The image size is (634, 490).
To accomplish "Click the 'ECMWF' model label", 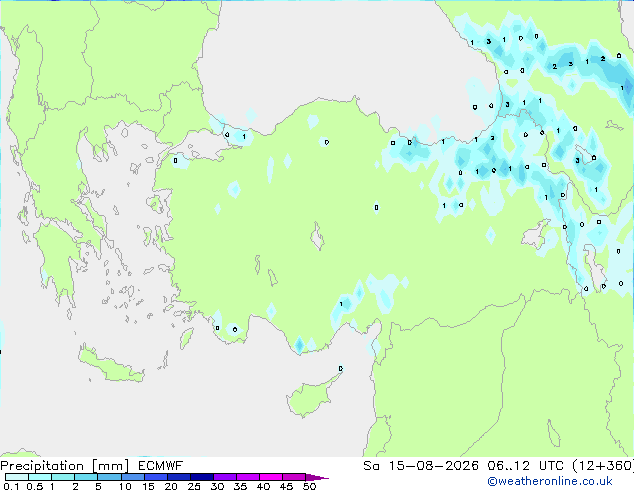I will [x=161, y=466].
